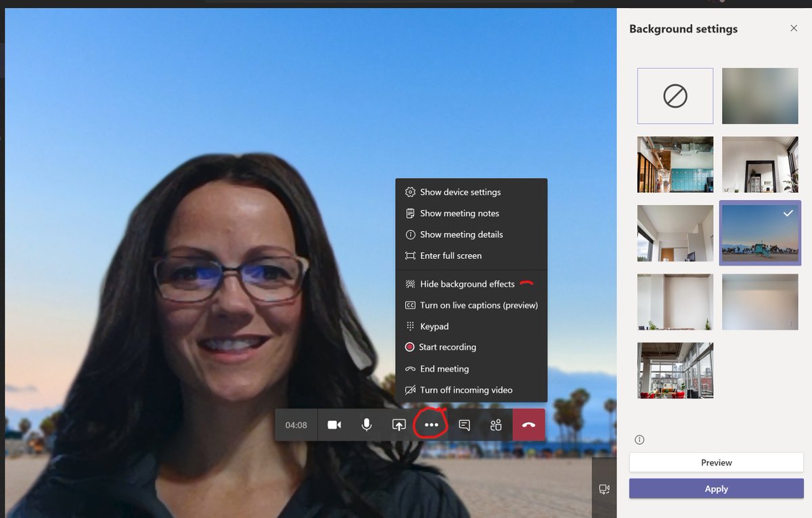Click the camera flip icon in the corner
Screen dimensions: 812x518
click(x=604, y=488)
